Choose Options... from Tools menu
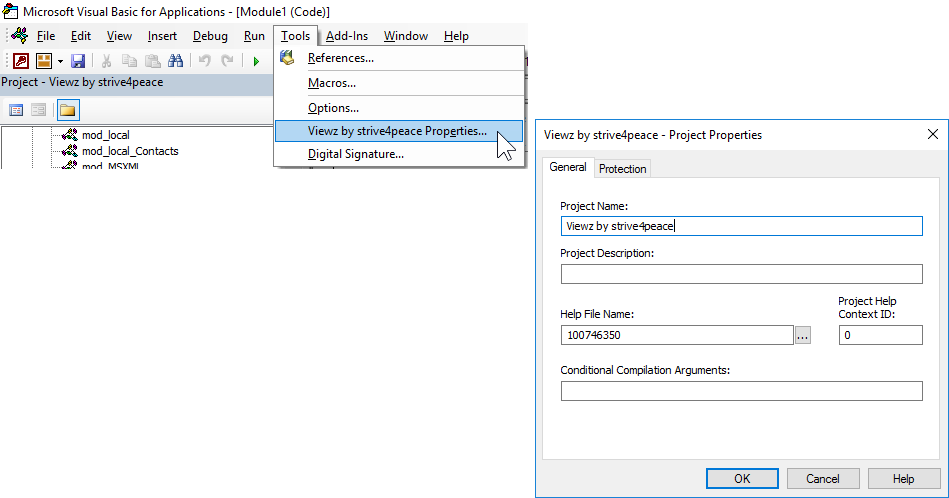Image resolution: width=949 pixels, height=498 pixels. [399, 108]
